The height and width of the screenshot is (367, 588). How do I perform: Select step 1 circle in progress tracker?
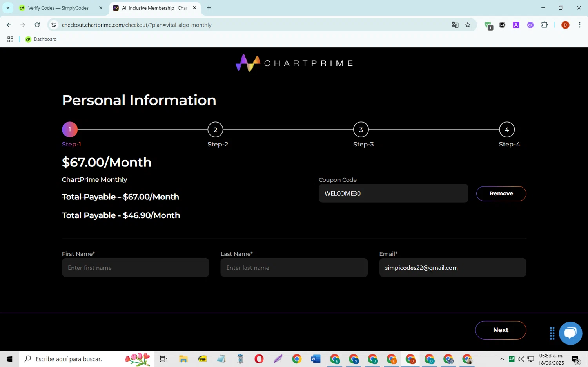click(x=70, y=129)
